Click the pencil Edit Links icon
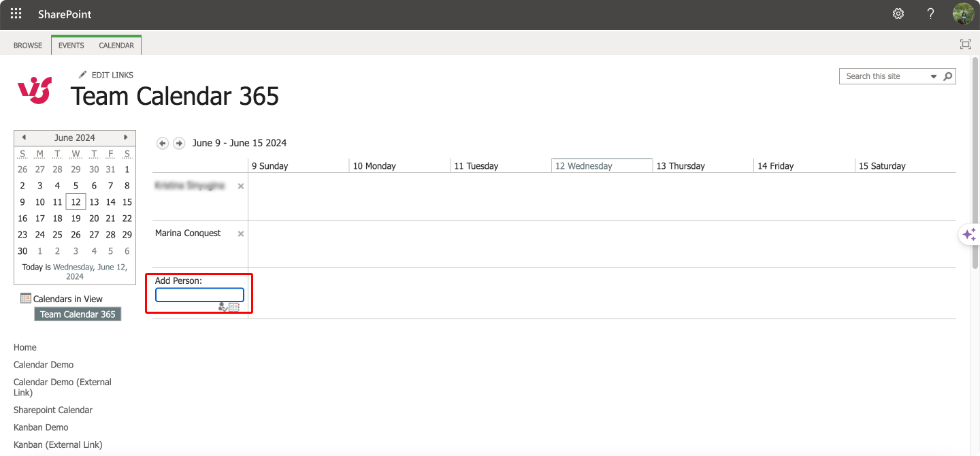 tap(83, 74)
